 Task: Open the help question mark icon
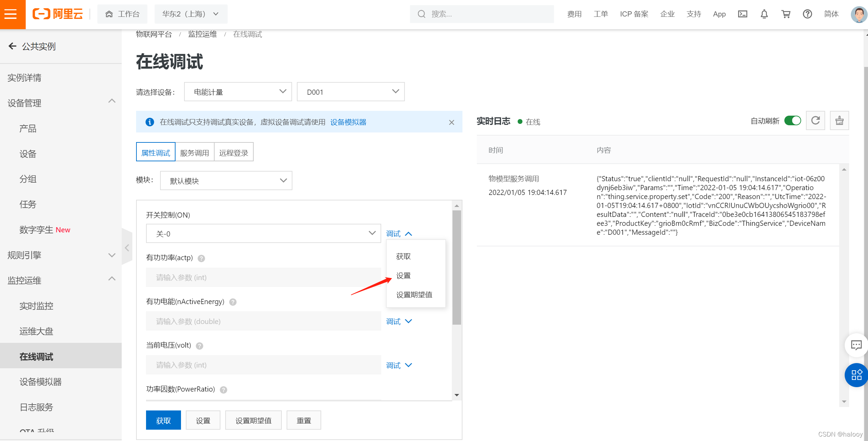(x=807, y=14)
